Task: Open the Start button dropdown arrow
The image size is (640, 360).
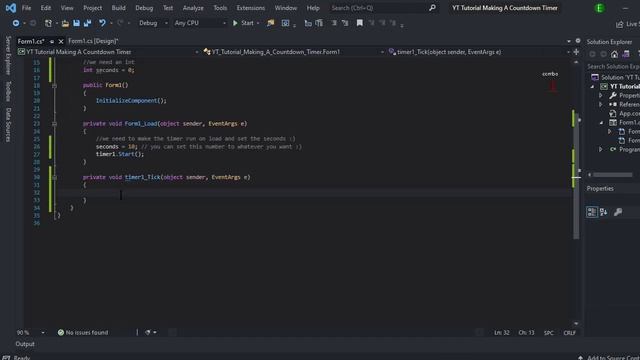Action: (x=258, y=23)
